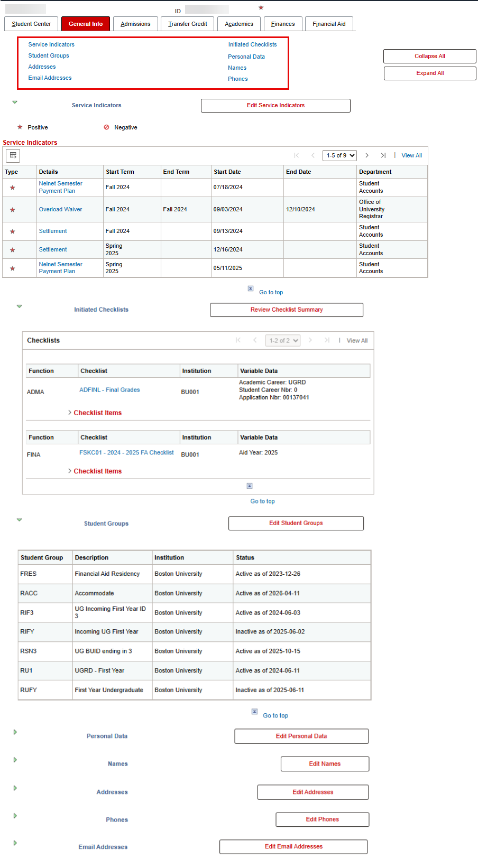Jump to last page of service indicators
Image resolution: width=478 pixels, height=868 pixels.
[383, 155]
